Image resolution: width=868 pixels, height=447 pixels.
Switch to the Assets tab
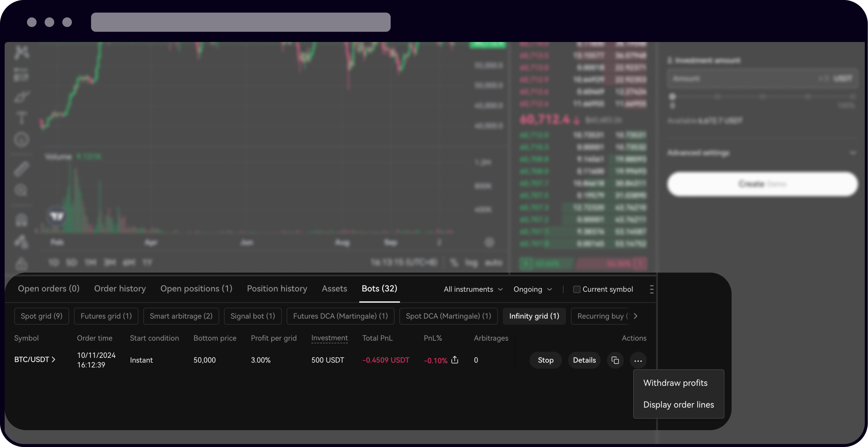coord(334,288)
